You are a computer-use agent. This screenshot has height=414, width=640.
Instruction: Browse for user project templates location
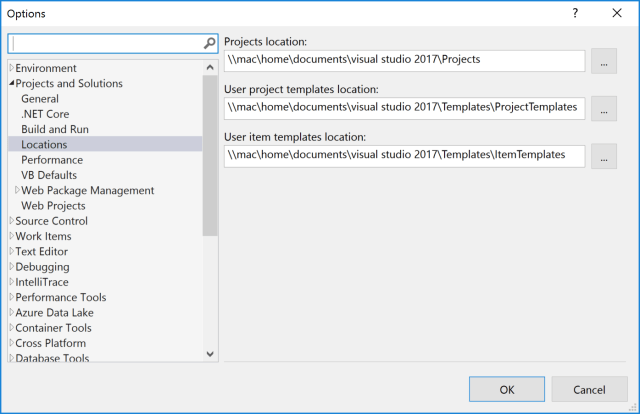click(x=604, y=108)
